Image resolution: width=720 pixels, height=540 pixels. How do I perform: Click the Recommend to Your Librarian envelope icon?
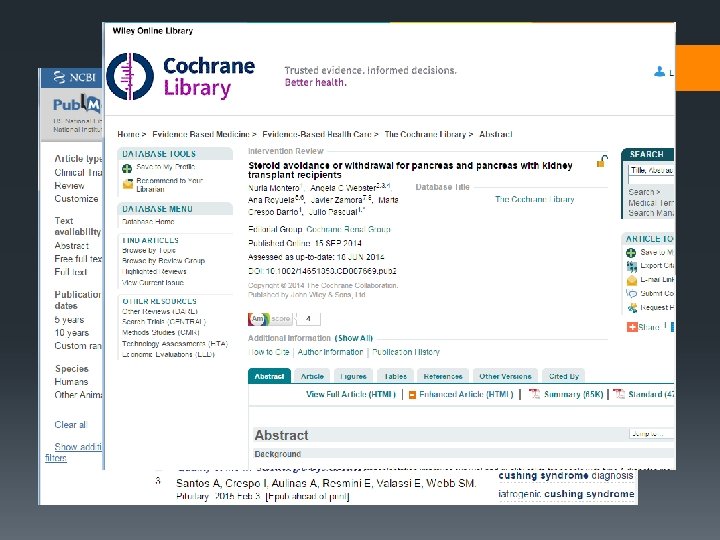click(128, 184)
